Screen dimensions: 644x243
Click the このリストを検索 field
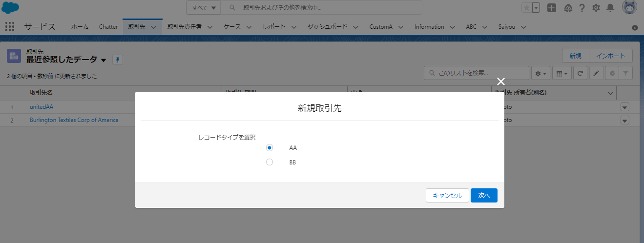click(x=477, y=73)
